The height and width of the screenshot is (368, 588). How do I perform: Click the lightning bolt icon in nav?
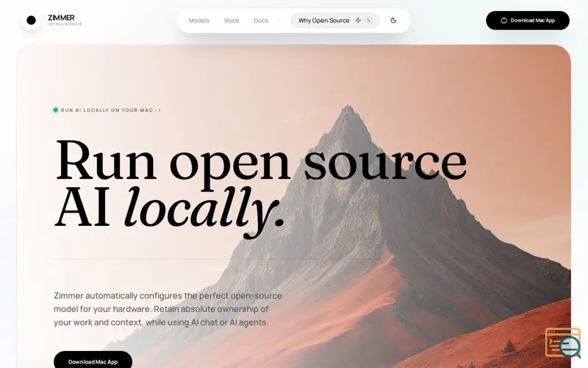pyautogui.click(x=358, y=21)
